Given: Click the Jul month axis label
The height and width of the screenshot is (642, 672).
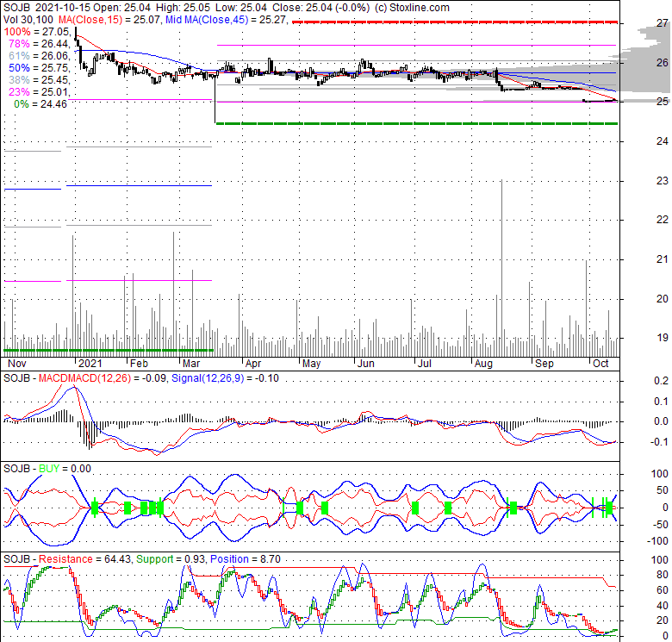Looking at the screenshot, I should coord(424,364).
